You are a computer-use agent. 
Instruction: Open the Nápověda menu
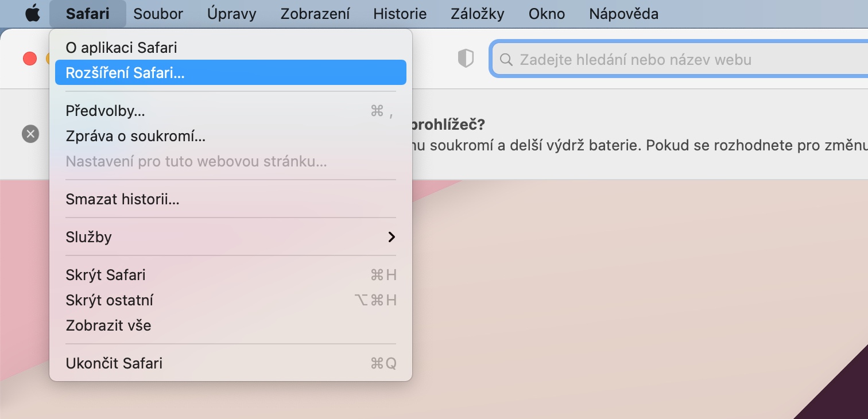(x=623, y=14)
